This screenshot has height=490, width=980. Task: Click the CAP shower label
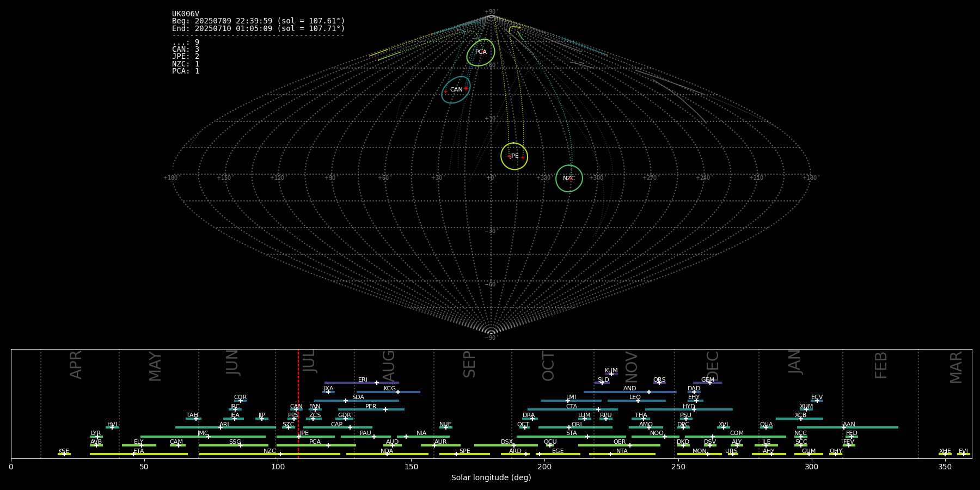coord(337,425)
